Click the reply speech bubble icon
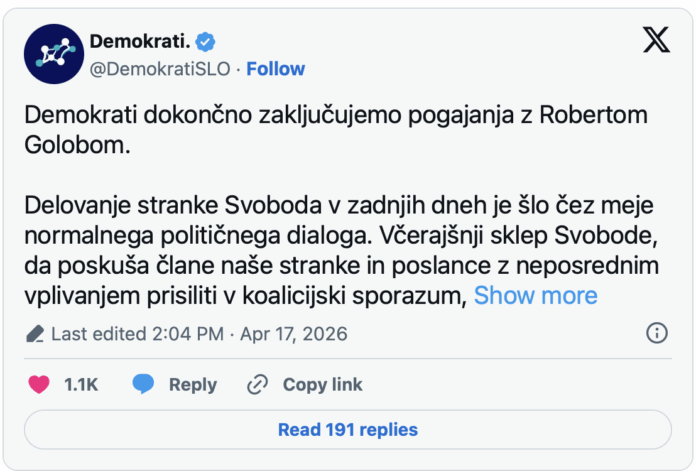The width and height of the screenshot is (696, 471). pyautogui.click(x=144, y=384)
